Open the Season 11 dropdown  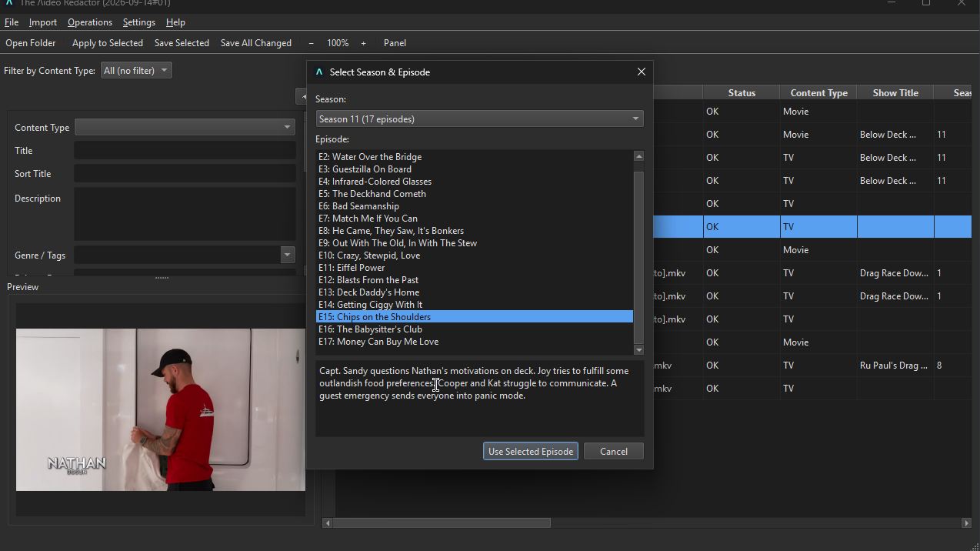coord(479,119)
